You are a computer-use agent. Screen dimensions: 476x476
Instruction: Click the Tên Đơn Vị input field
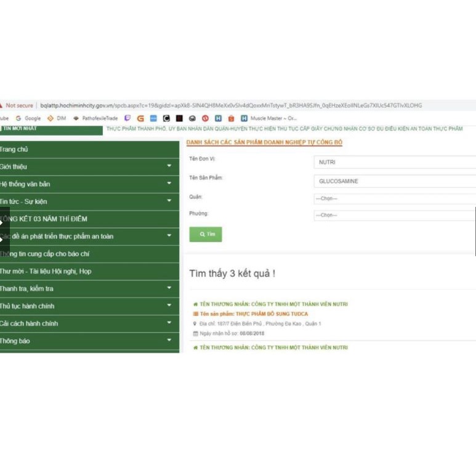pyautogui.click(x=394, y=163)
